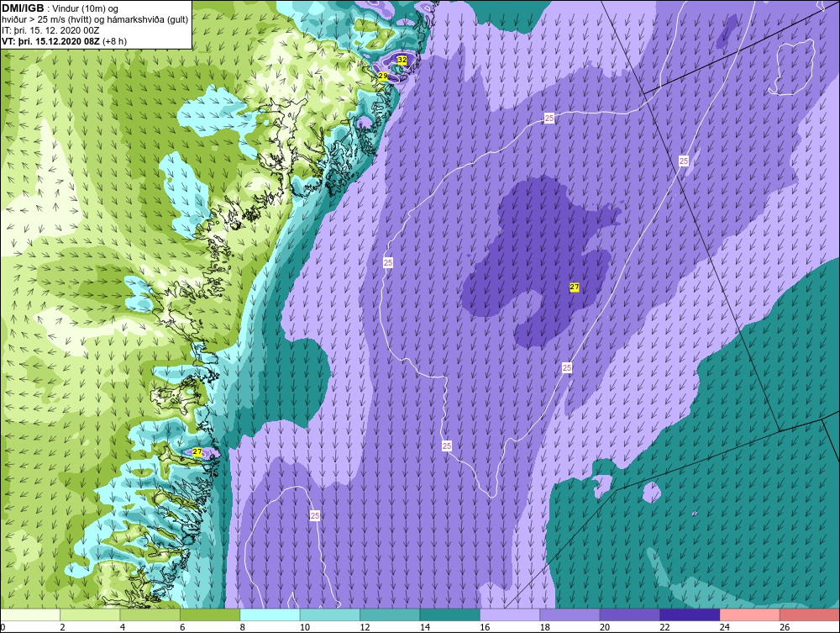Screen dimensions: 840x633
Task: Click the DMI/IGB title text
Action: point(23,8)
